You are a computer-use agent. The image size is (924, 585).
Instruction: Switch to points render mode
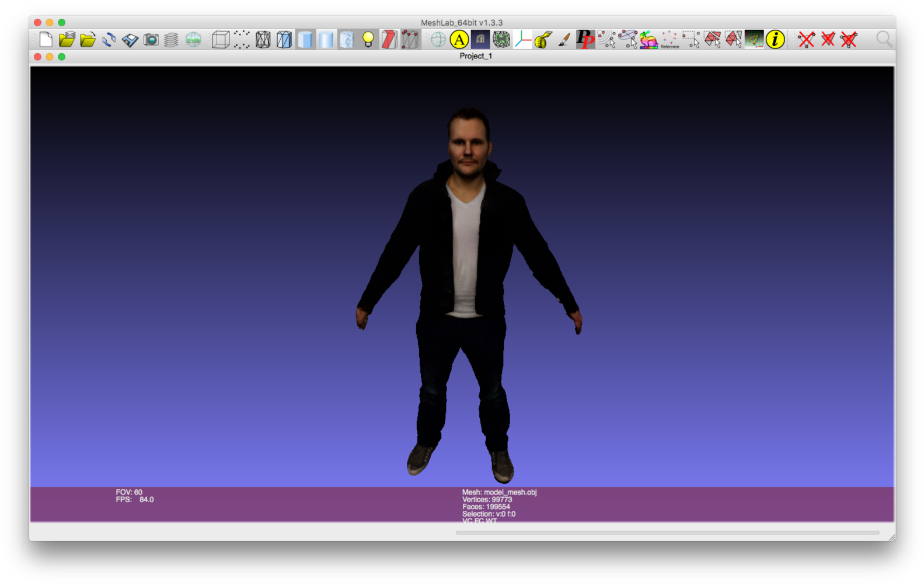(x=242, y=40)
